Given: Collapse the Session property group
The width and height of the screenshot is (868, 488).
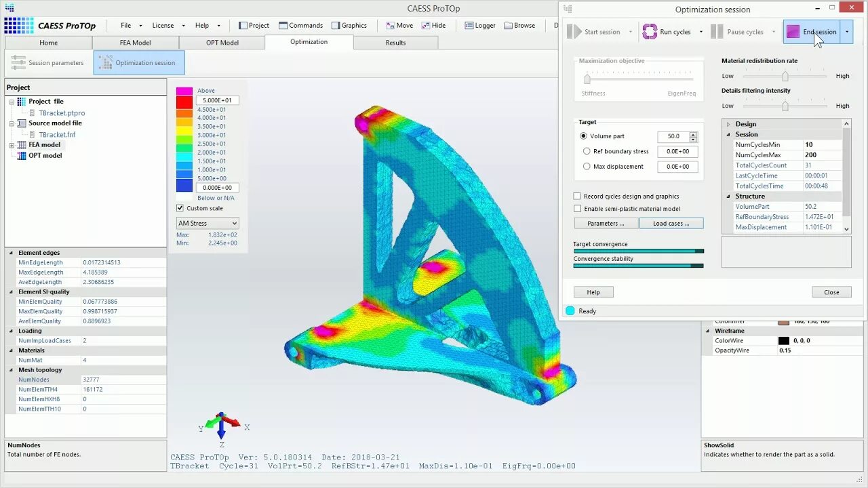Looking at the screenshot, I should point(728,134).
